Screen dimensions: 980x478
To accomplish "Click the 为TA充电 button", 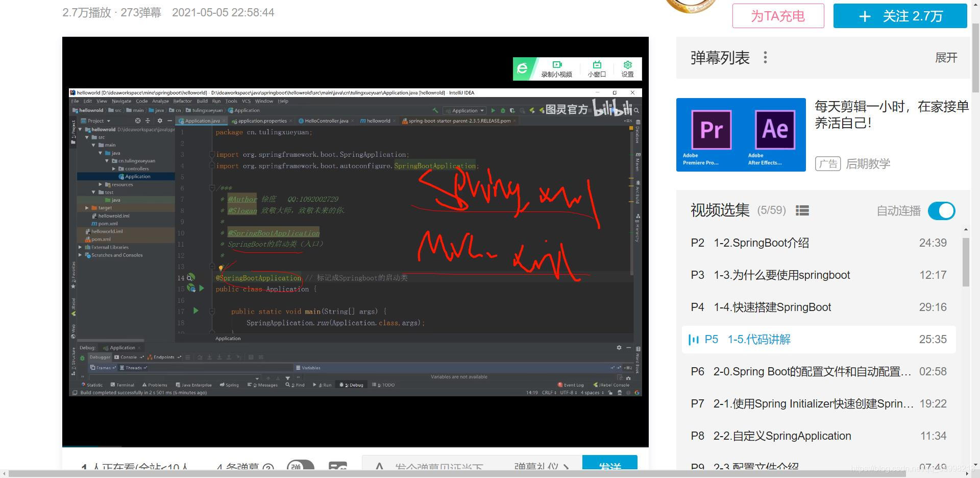I will pyautogui.click(x=778, y=16).
